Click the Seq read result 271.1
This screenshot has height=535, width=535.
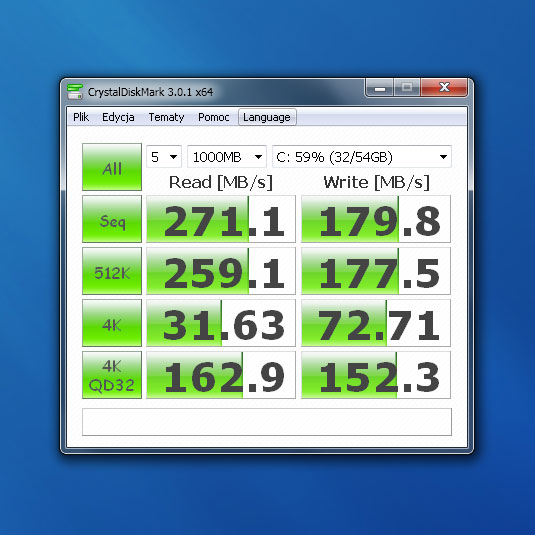coord(221,219)
